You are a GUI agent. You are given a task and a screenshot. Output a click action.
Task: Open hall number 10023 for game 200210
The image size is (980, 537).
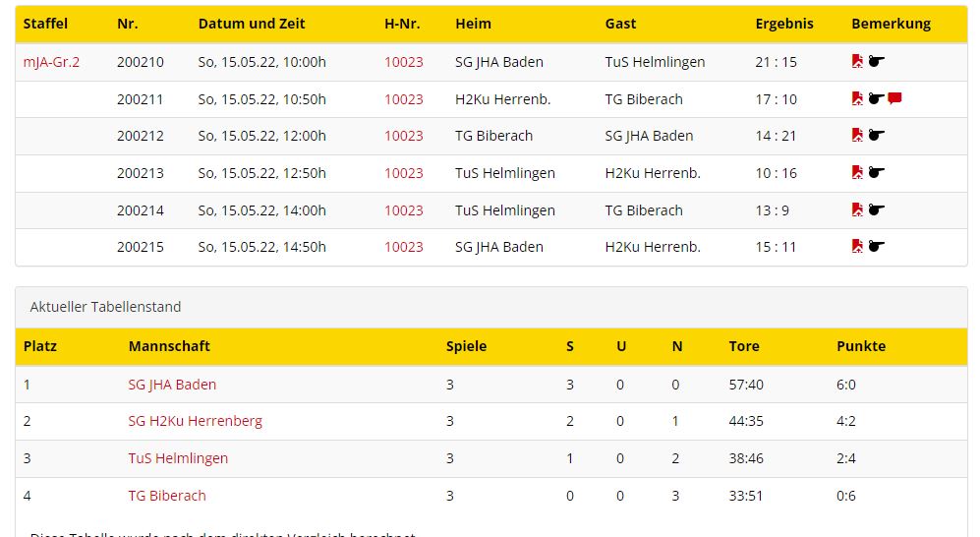coord(404,62)
